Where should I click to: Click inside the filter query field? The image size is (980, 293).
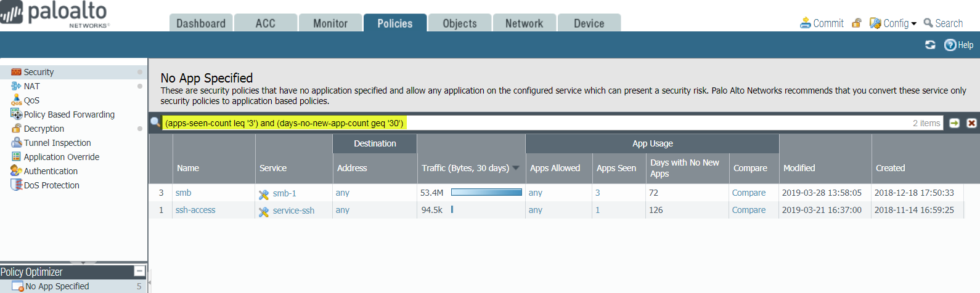point(616,123)
